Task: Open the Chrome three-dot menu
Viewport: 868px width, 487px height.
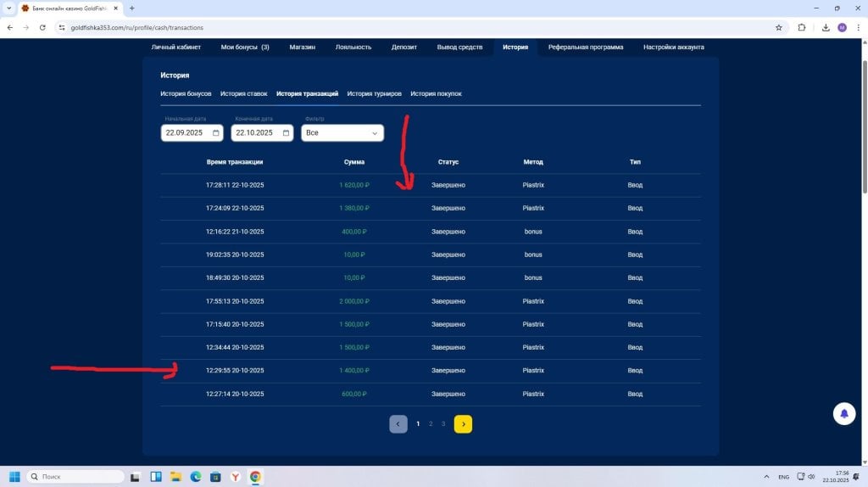Action: (x=859, y=27)
